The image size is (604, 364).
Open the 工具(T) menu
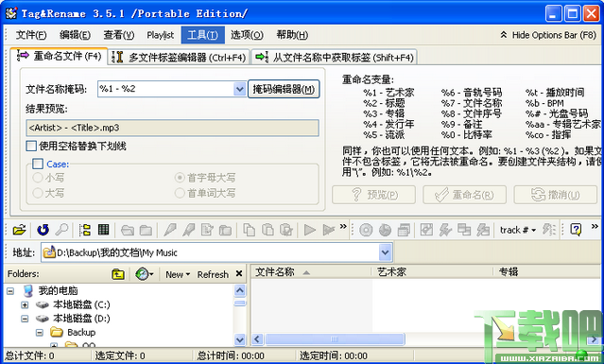click(x=202, y=35)
